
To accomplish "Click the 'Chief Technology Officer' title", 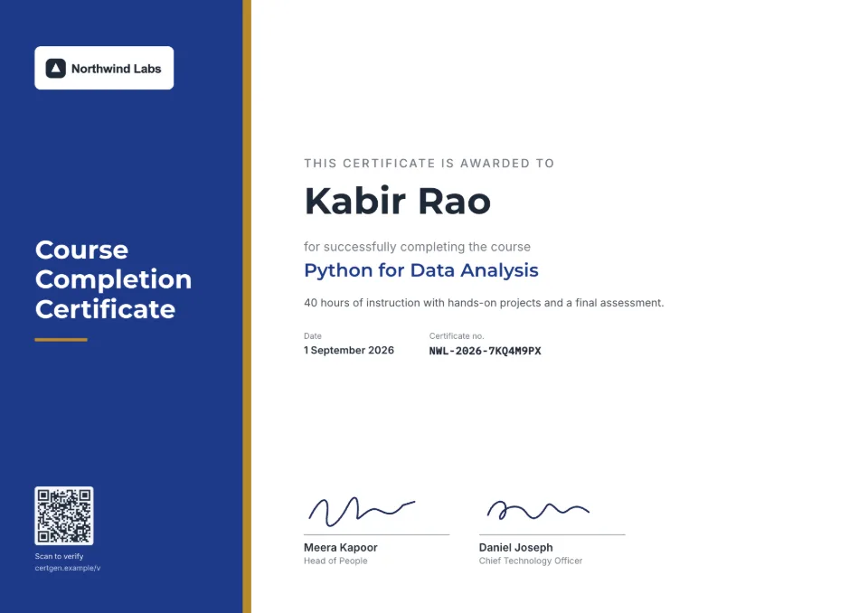I will [531, 561].
